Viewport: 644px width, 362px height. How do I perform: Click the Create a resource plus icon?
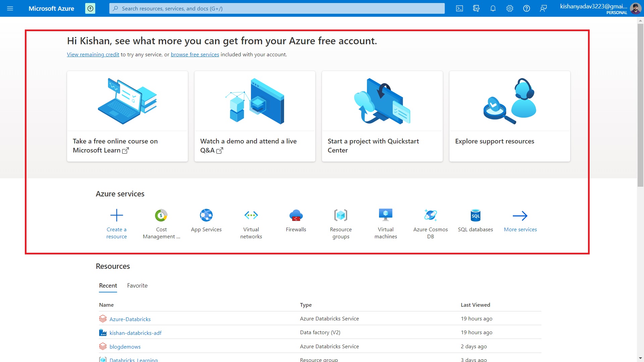[x=117, y=215]
